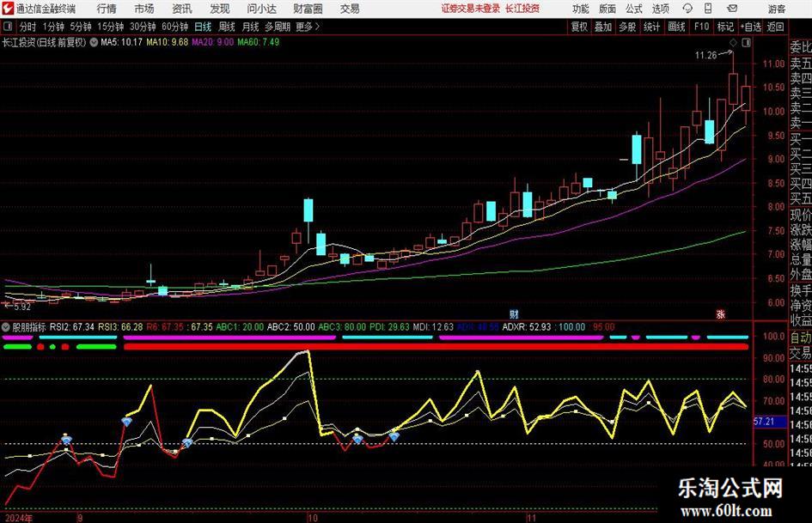Open the 行情 menu
Image resolution: width=812 pixels, height=523 pixels.
pos(107,9)
